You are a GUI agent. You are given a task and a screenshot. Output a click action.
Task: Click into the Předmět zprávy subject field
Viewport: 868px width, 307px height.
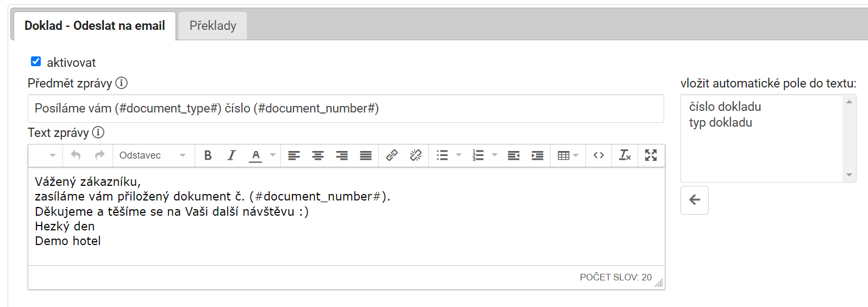[x=346, y=108]
